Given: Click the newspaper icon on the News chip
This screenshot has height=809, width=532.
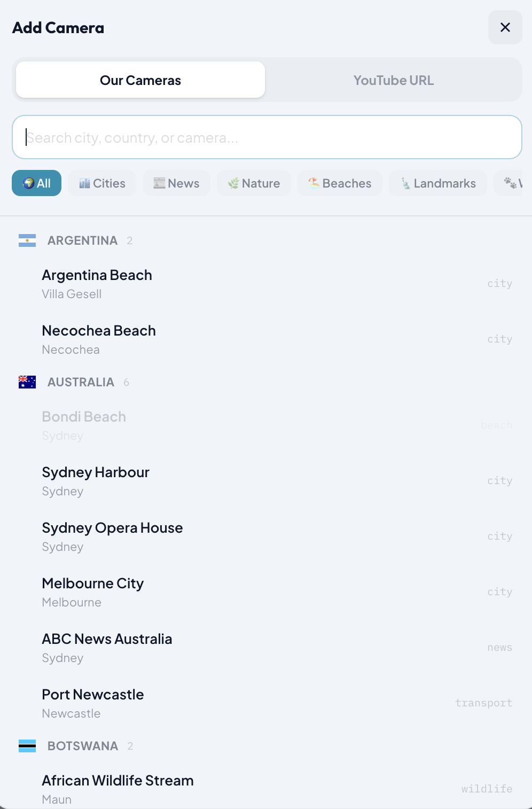Looking at the screenshot, I should [x=159, y=183].
